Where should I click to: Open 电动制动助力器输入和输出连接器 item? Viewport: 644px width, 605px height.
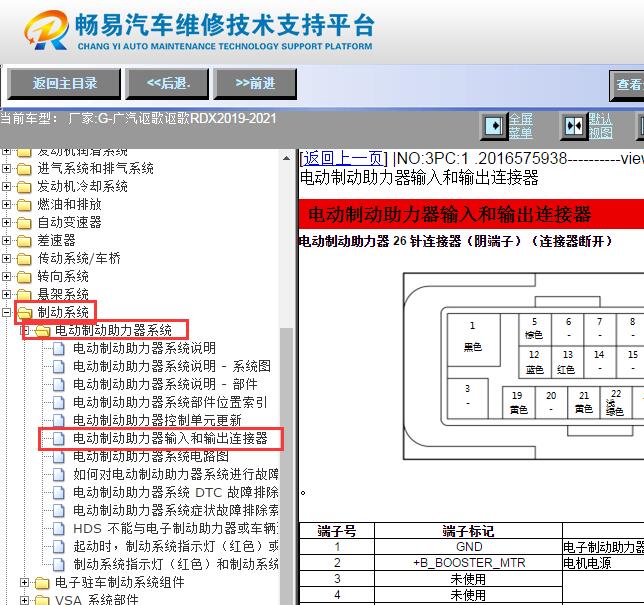(x=170, y=439)
